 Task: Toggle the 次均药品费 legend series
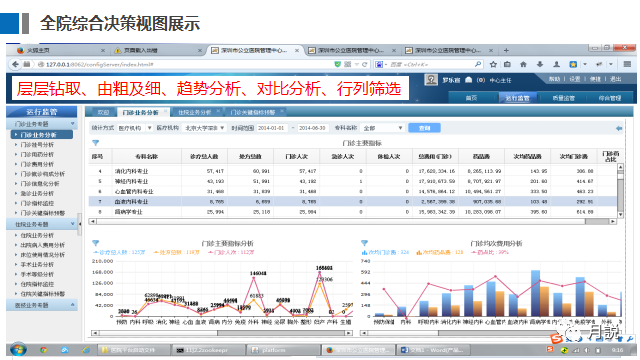(440, 252)
